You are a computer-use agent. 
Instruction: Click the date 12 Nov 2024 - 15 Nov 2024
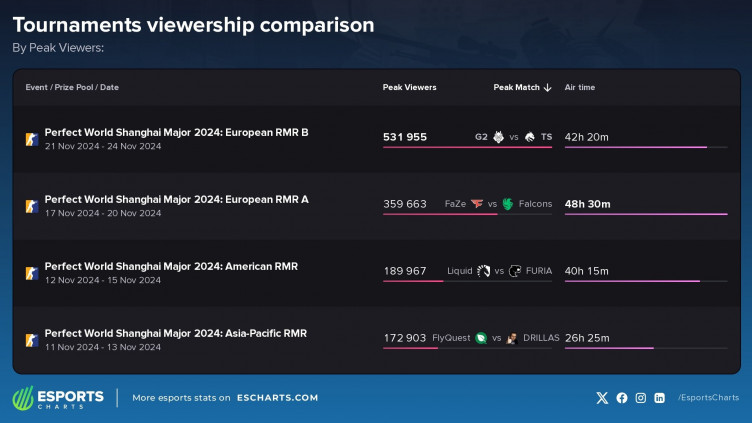click(103, 280)
